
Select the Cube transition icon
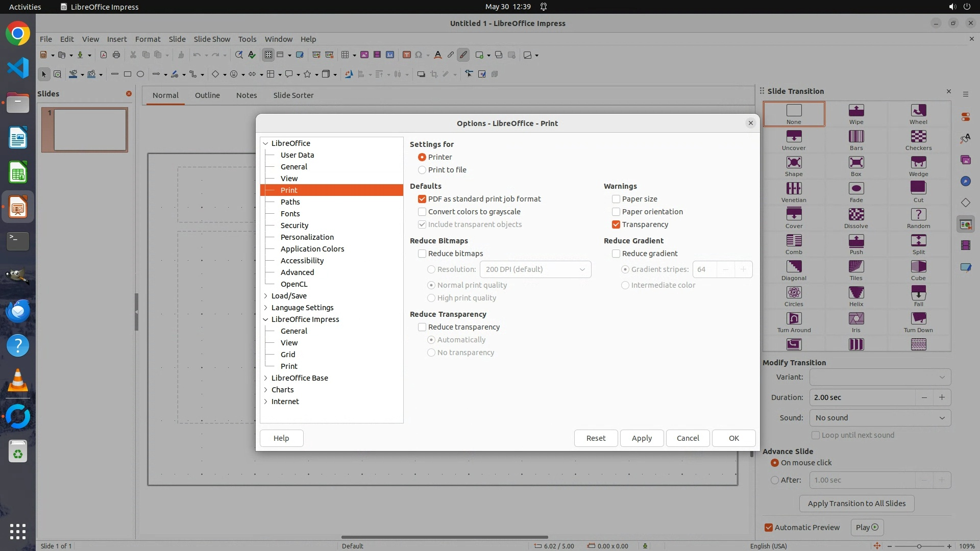[918, 267]
